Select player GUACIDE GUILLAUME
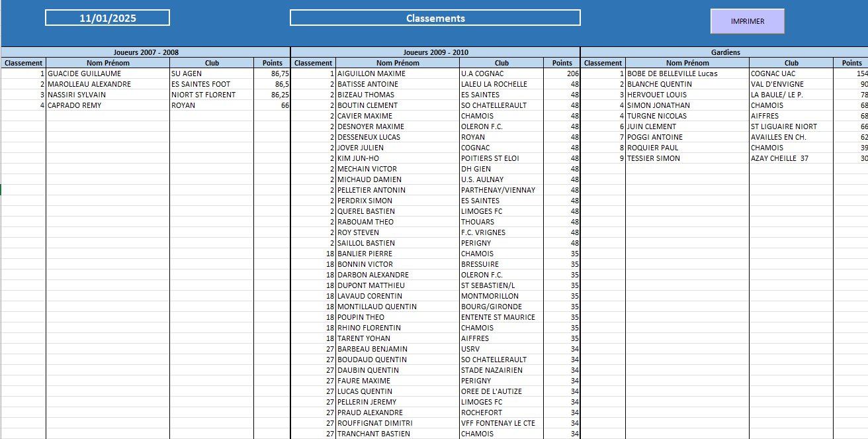 pyautogui.click(x=108, y=73)
